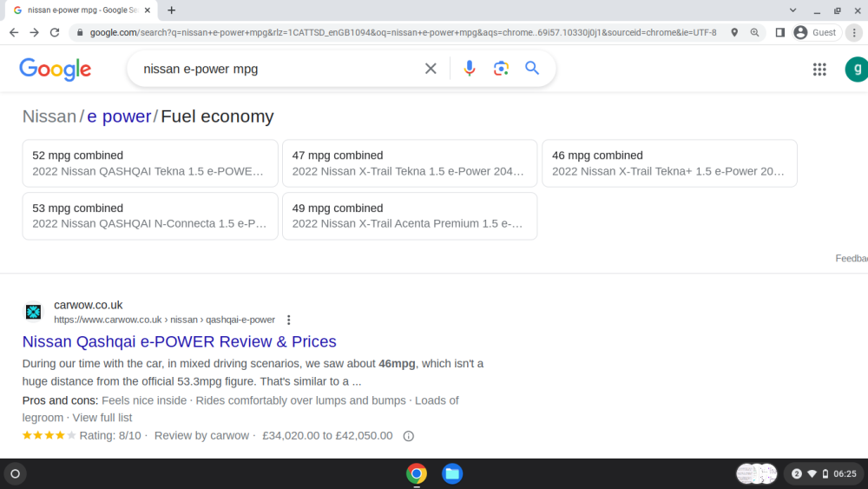Go forward to the next page
The height and width of the screenshot is (489, 868).
pos(35,33)
